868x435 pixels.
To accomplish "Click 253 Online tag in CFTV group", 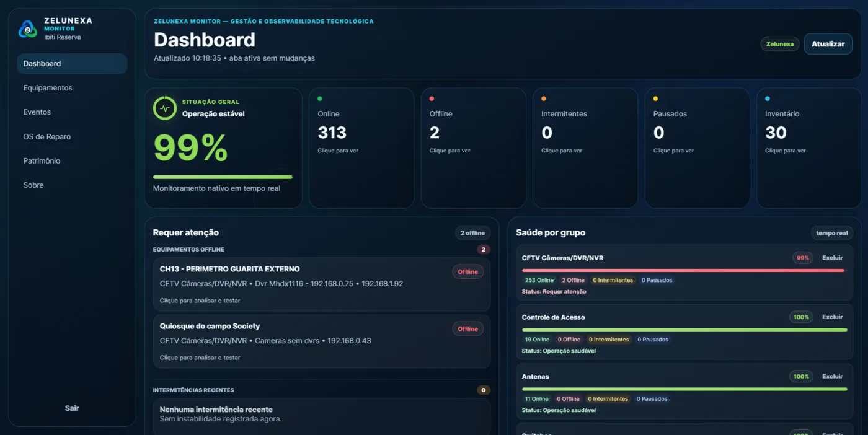I will pos(539,280).
